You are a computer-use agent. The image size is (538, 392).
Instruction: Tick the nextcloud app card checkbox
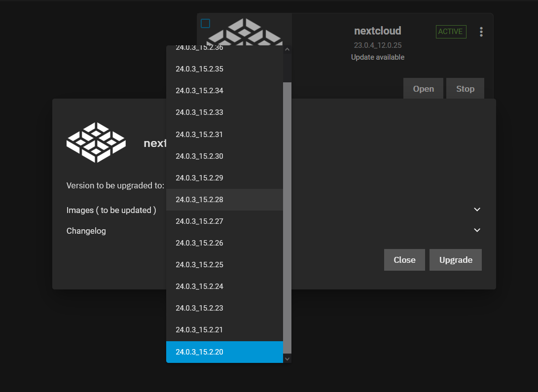[205, 23]
